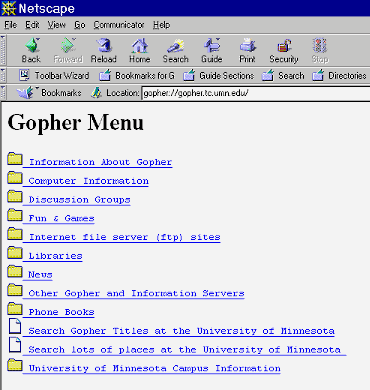Viewport: 370px width, 390px height.
Task: Open the Libraries link
Action: pos(55,256)
